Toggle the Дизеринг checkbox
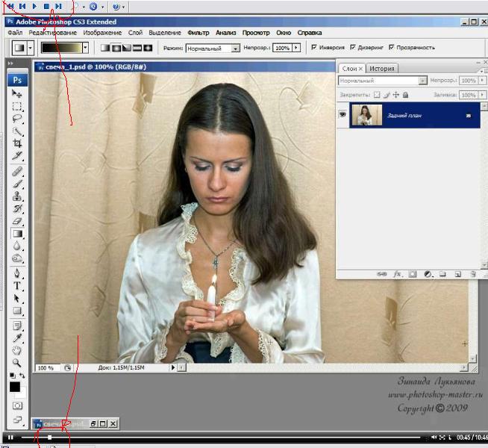Screen dimensions: 488x448 pos(353,47)
